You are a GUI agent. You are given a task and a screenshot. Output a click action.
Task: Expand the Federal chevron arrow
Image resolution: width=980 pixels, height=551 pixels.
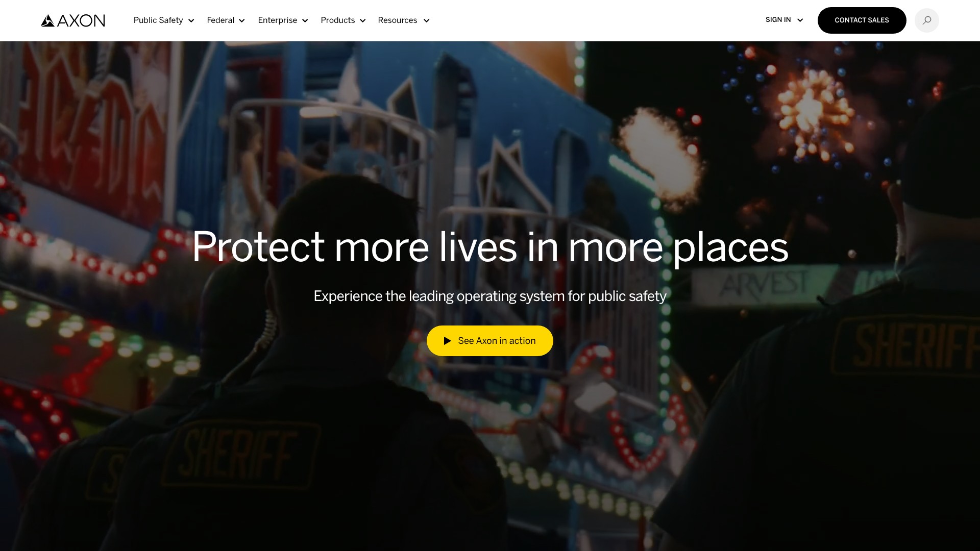(x=242, y=21)
